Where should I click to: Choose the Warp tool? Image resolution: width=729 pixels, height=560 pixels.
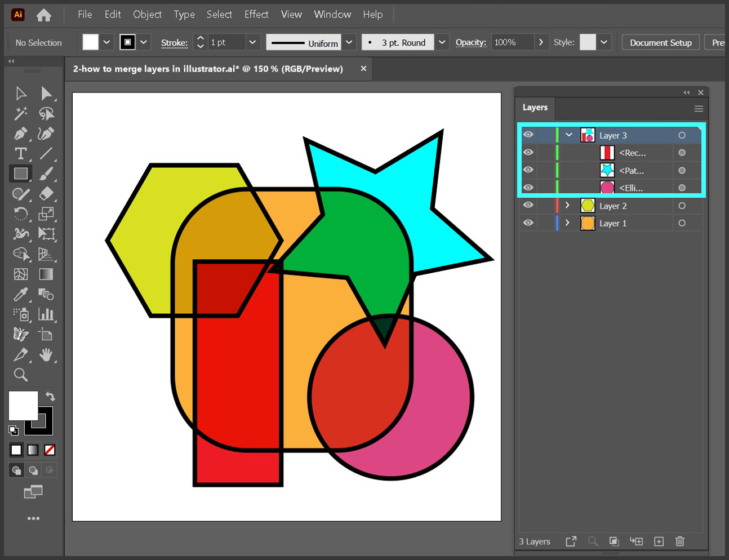coord(21,234)
